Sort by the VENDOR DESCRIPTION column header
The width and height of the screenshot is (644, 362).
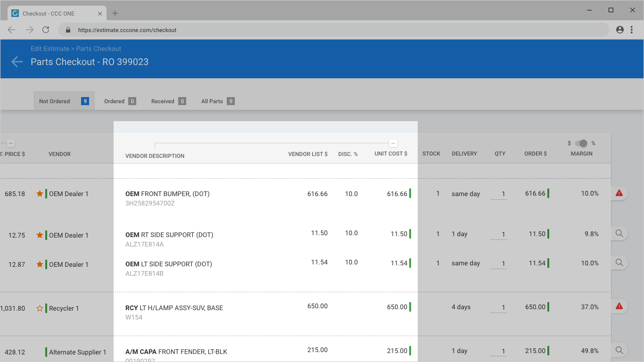pos(155,156)
